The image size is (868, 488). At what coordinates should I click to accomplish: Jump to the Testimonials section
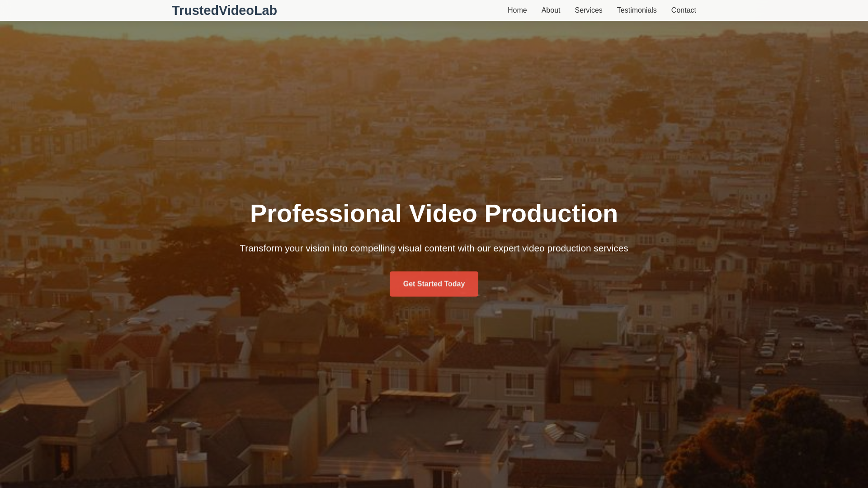[637, 10]
